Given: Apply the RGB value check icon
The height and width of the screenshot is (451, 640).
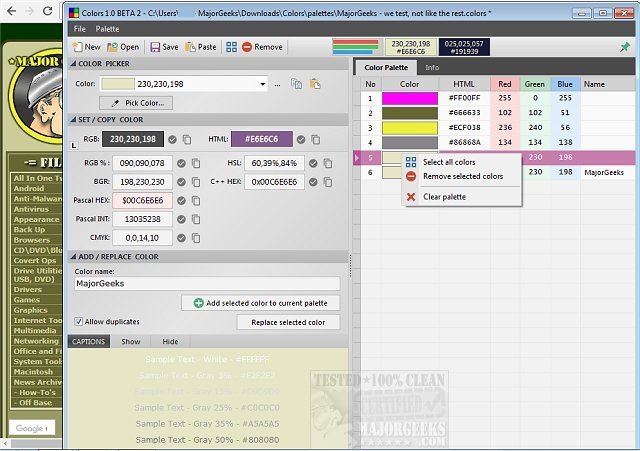Looking at the screenshot, I should point(172,140).
